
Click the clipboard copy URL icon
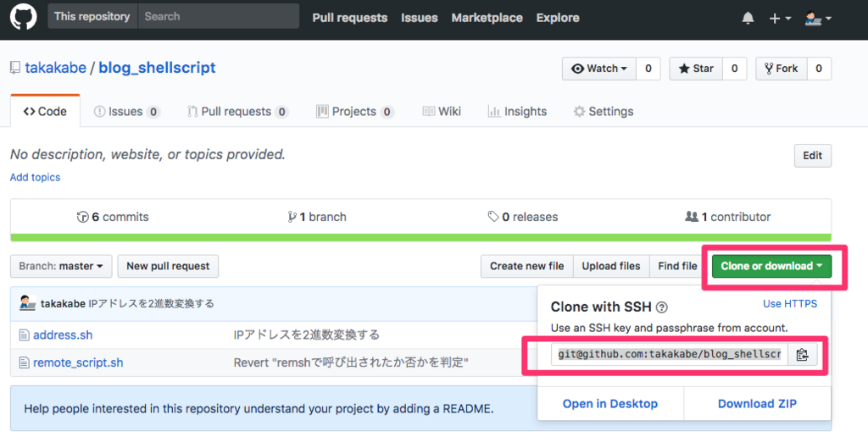pos(802,355)
